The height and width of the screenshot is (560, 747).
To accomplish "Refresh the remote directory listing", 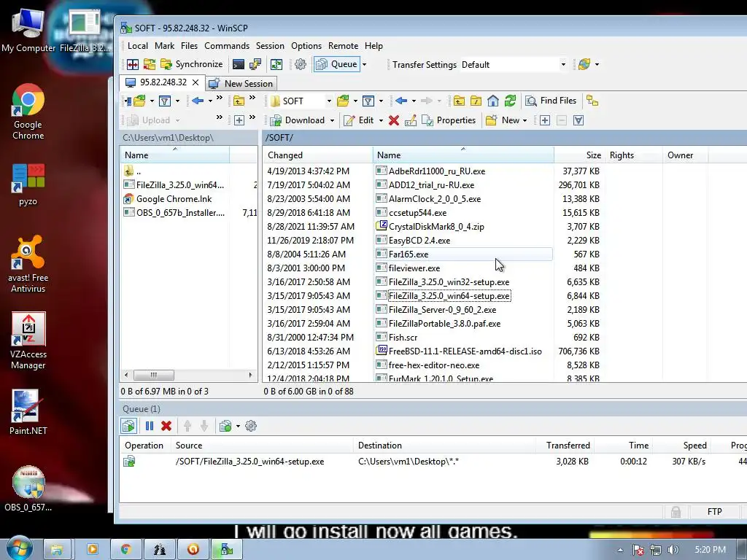I will point(510,101).
